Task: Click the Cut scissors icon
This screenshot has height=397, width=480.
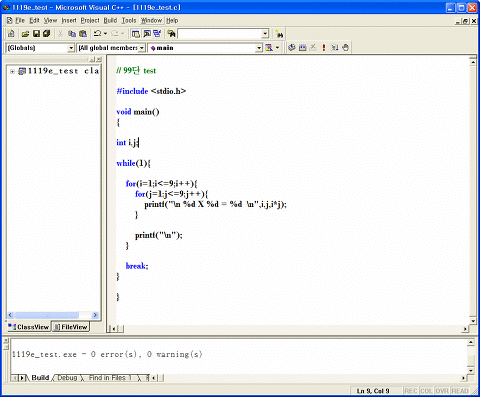Action: tap(60, 34)
